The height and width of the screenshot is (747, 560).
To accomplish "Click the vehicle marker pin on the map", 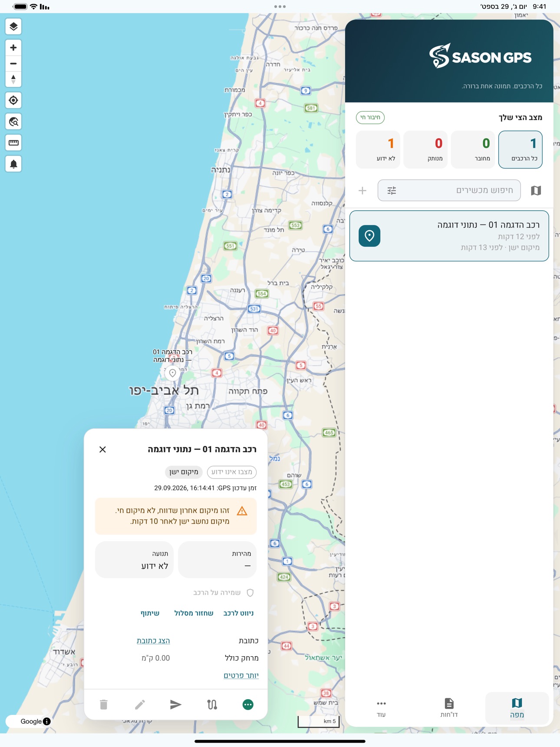I will click(173, 373).
